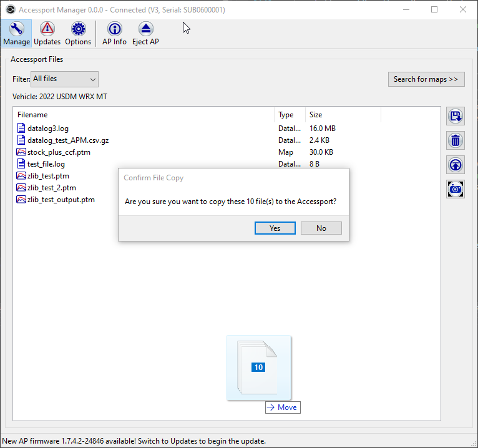The image size is (478, 448).
Task: Switch to the Updates section
Action: (x=47, y=34)
